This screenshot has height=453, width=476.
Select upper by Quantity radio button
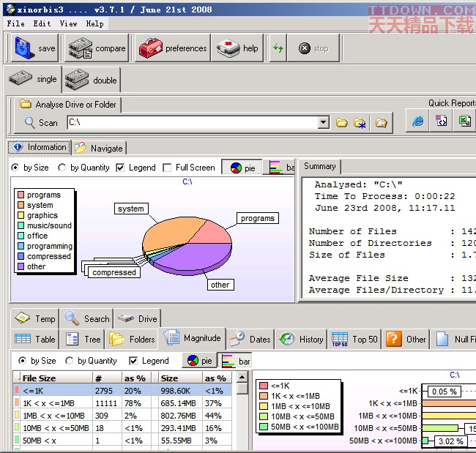click(62, 167)
